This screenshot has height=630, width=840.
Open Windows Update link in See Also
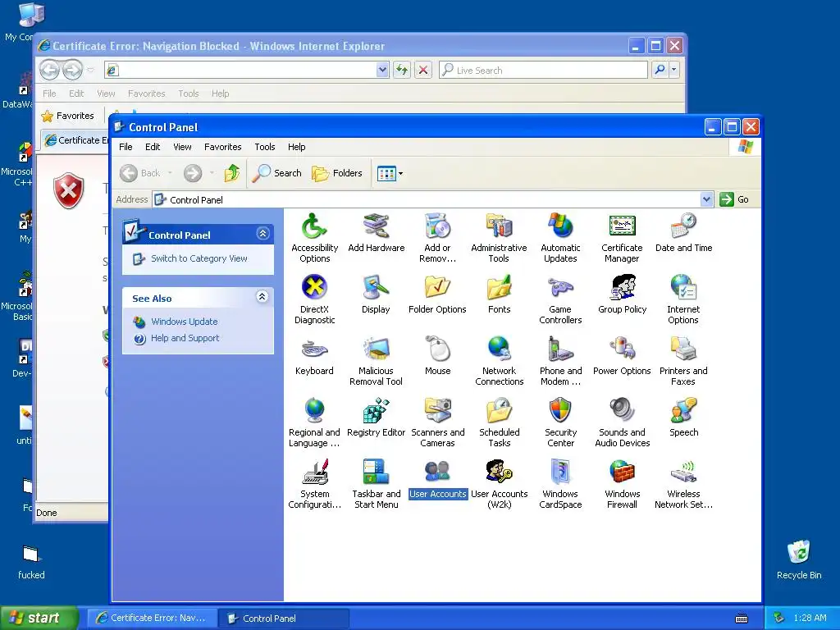pyautogui.click(x=185, y=322)
